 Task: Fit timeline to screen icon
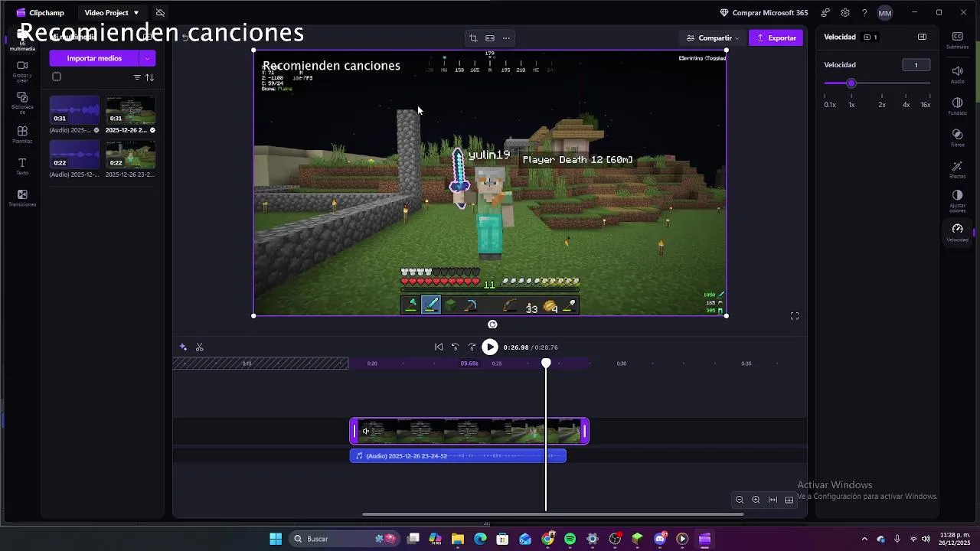773,500
